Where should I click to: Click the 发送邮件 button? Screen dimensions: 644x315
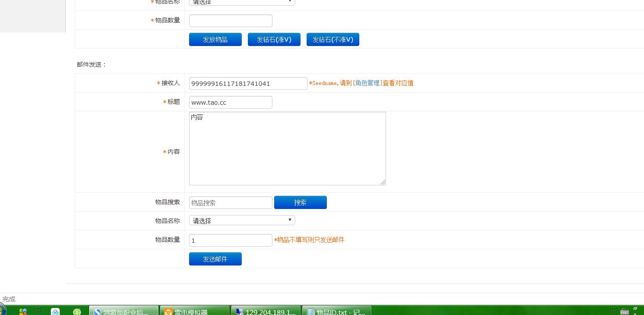pos(215,259)
